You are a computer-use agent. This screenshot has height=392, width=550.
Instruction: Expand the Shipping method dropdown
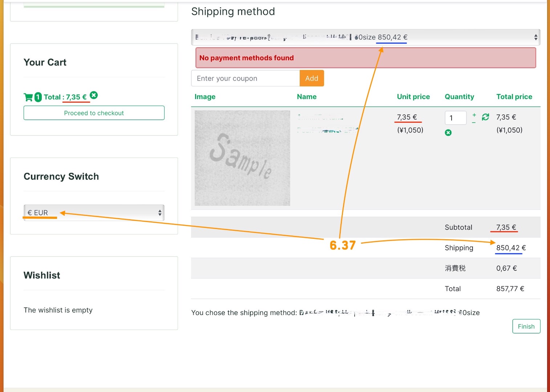click(365, 37)
